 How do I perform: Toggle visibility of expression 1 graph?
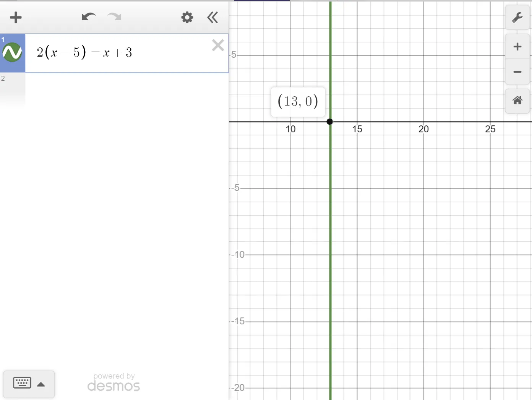[x=12, y=52]
